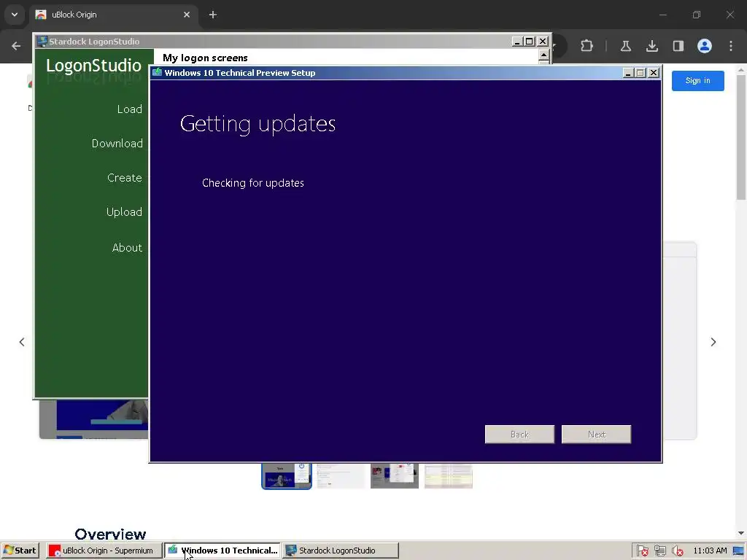This screenshot has height=560, width=747.
Task: Open the Start menu
Action: click(x=20, y=551)
